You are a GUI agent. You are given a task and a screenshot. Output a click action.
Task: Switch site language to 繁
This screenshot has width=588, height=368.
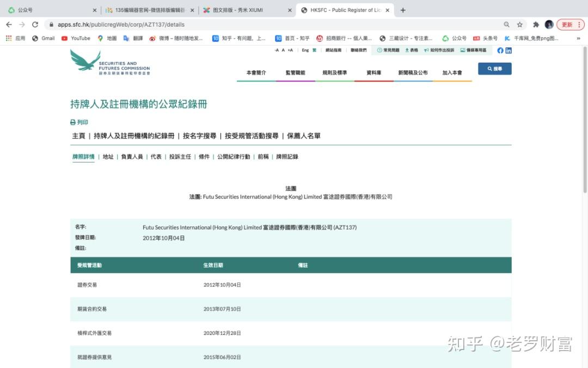[315, 50]
